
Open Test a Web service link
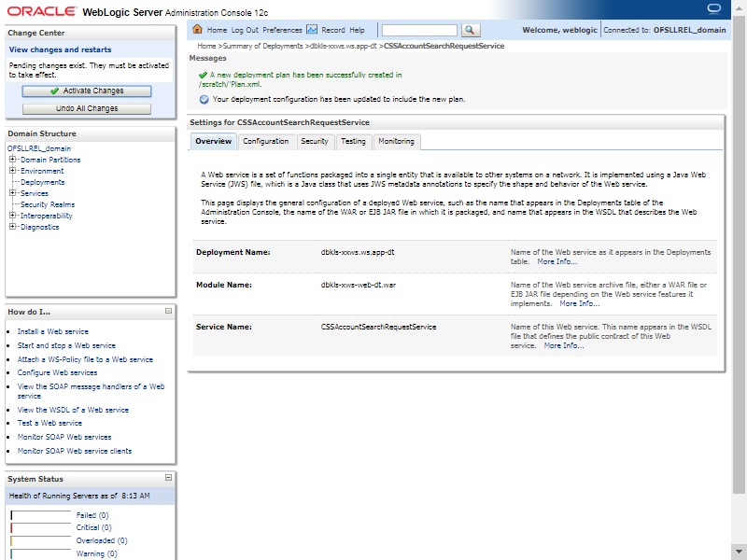tap(49, 423)
